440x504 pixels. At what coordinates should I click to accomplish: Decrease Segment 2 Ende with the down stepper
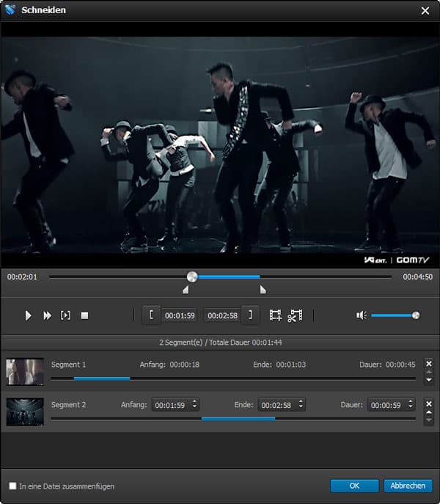click(x=301, y=408)
